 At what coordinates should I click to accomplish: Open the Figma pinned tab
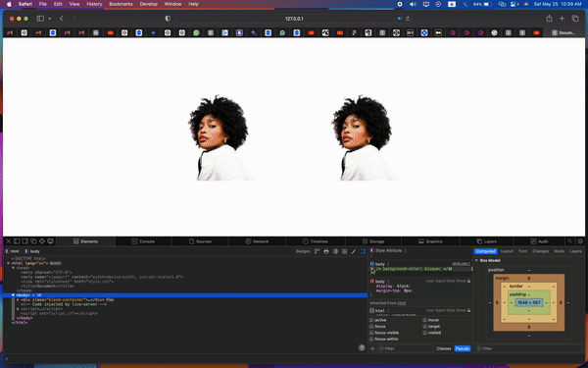click(354, 32)
